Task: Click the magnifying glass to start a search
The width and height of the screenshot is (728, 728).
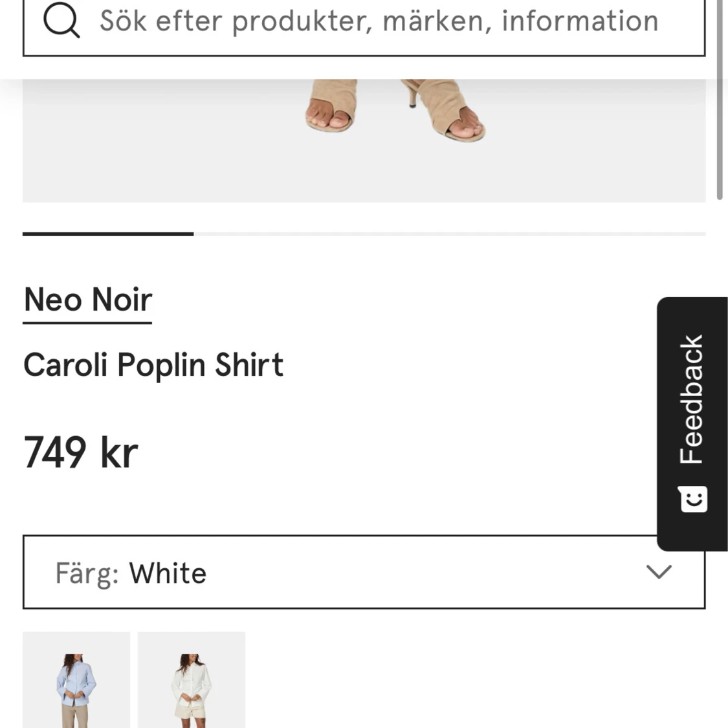Action: [62, 21]
